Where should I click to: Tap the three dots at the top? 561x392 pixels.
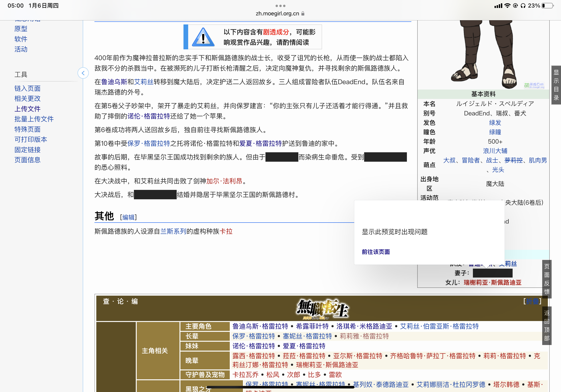pos(280,6)
